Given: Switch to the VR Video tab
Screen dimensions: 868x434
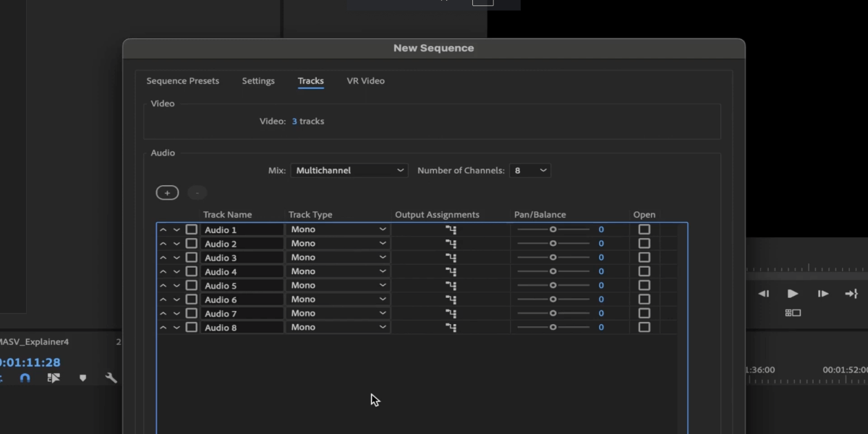Looking at the screenshot, I should tap(365, 81).
